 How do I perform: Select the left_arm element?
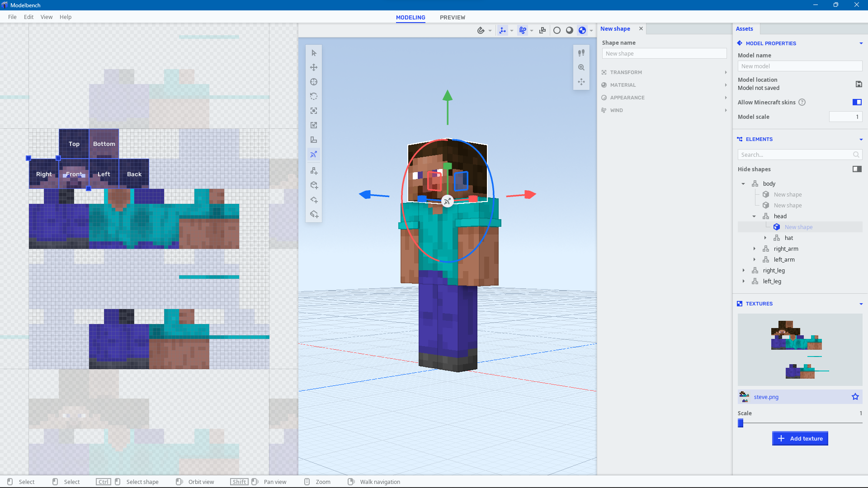click(784, 259)
